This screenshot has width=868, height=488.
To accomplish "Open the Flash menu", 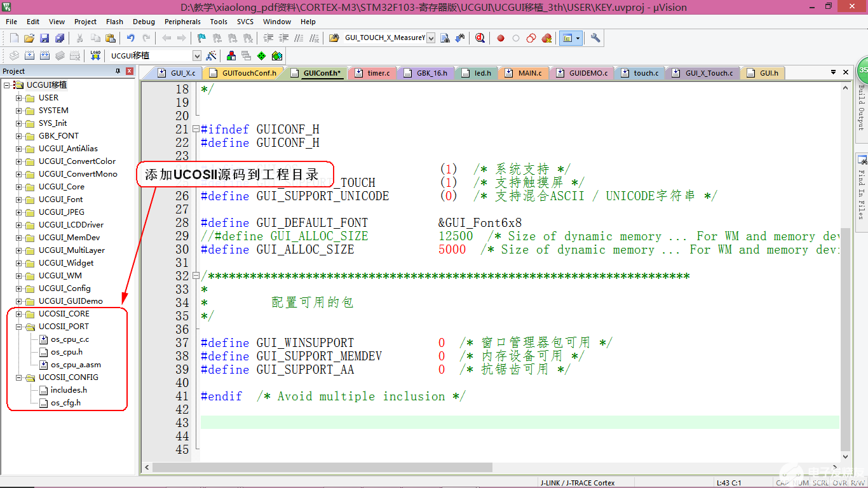I will pyautogui.click(x=114, y=22).
